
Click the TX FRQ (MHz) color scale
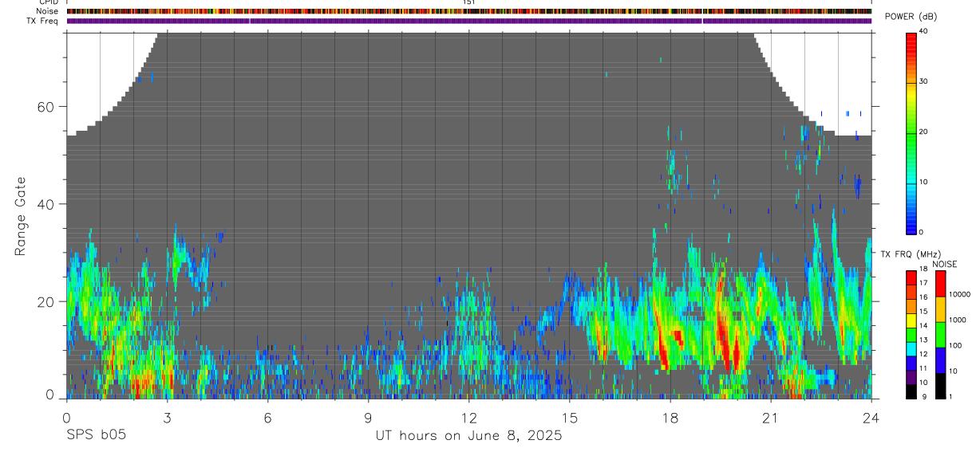click(911, 334)
